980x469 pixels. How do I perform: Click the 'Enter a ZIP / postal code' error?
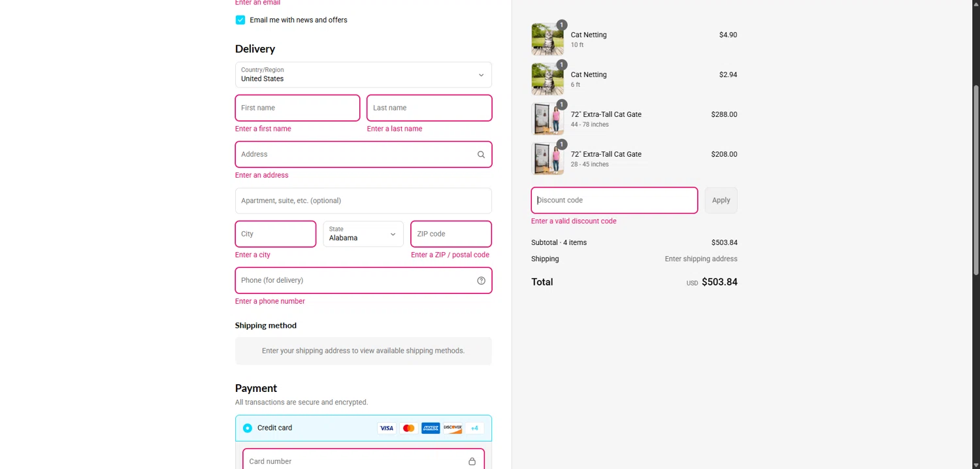click(x=450, y=255)
